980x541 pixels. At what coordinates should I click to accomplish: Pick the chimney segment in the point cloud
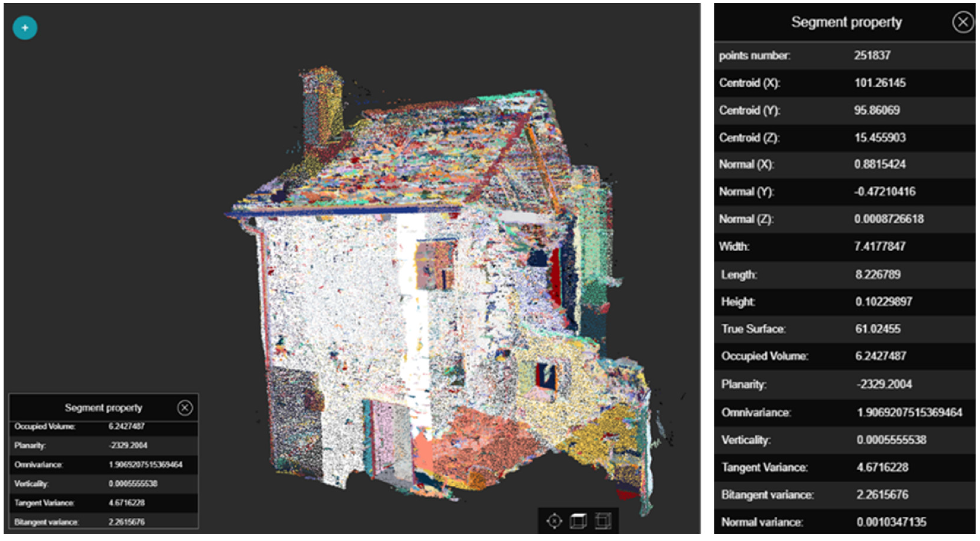pyautogui.click(x=323, y=107)
